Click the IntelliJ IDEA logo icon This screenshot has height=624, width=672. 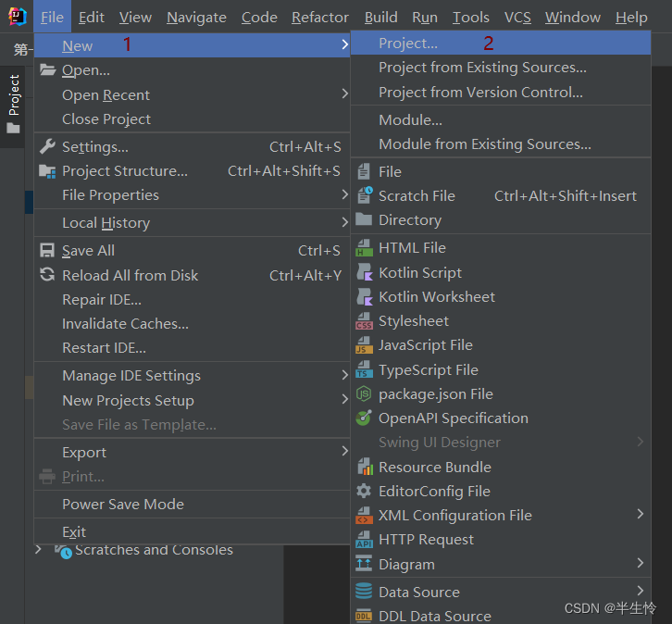(18, 17)
